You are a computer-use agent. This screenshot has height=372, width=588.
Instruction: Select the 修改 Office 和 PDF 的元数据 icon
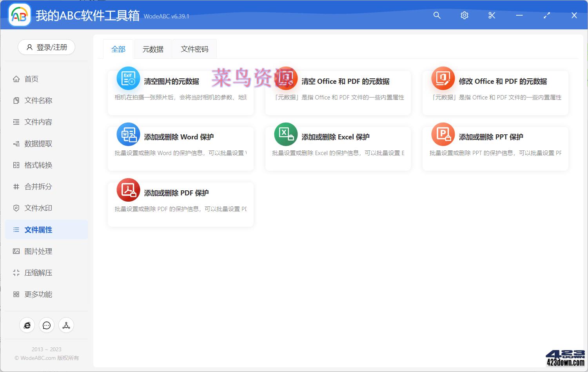443,78
